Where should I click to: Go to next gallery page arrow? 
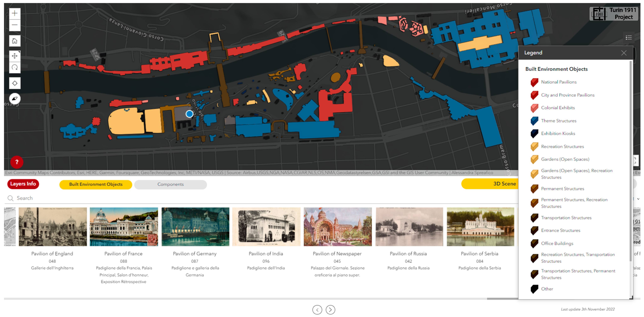330,310
